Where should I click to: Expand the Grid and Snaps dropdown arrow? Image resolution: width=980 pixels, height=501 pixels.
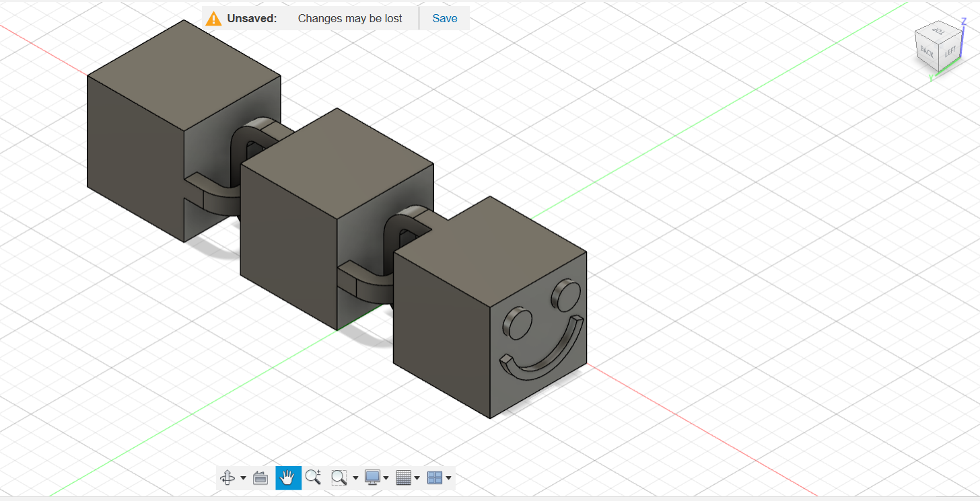click(417, 479)
